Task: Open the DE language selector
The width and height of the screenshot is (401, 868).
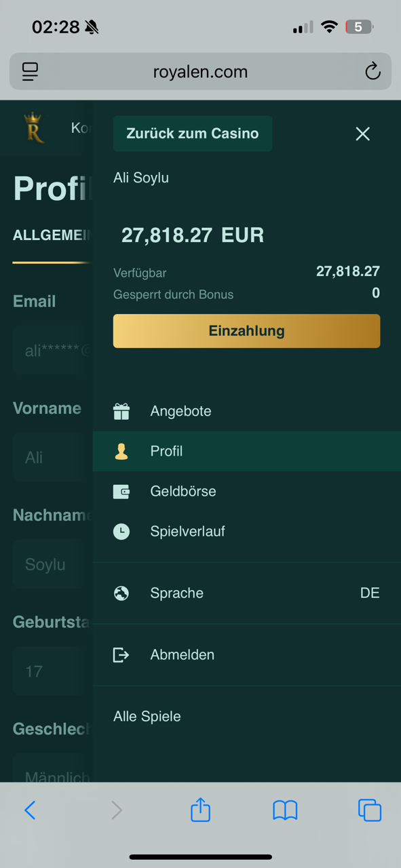Action: click(x=370, y=593)
